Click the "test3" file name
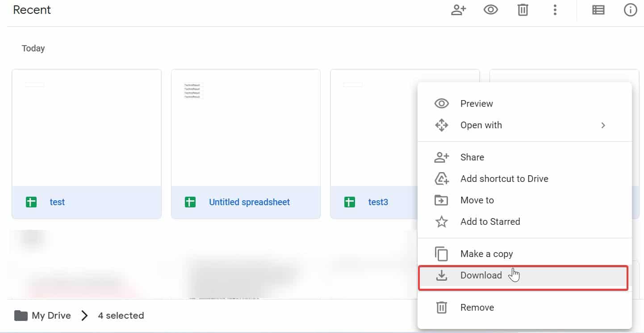Screen dimensions: 644x333 (x=378, y=202)
